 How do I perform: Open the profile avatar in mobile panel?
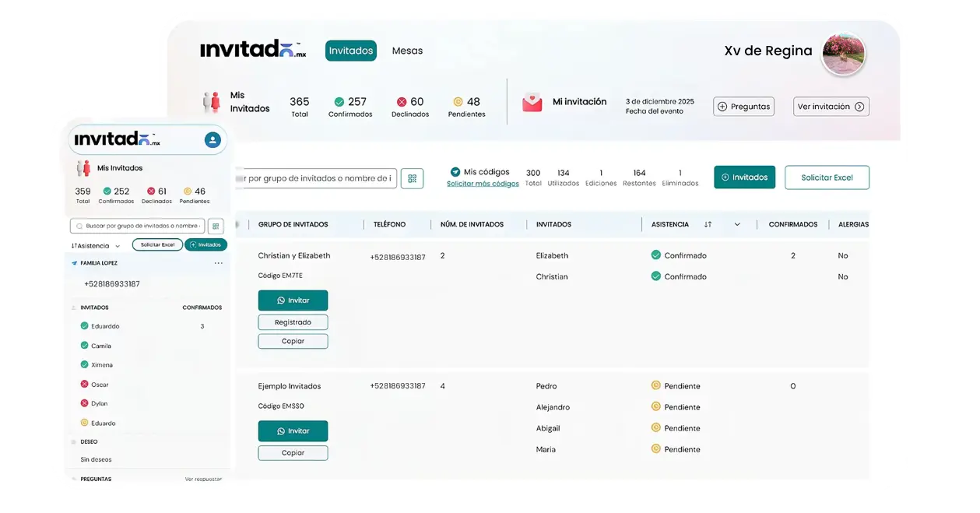[212, 140]
